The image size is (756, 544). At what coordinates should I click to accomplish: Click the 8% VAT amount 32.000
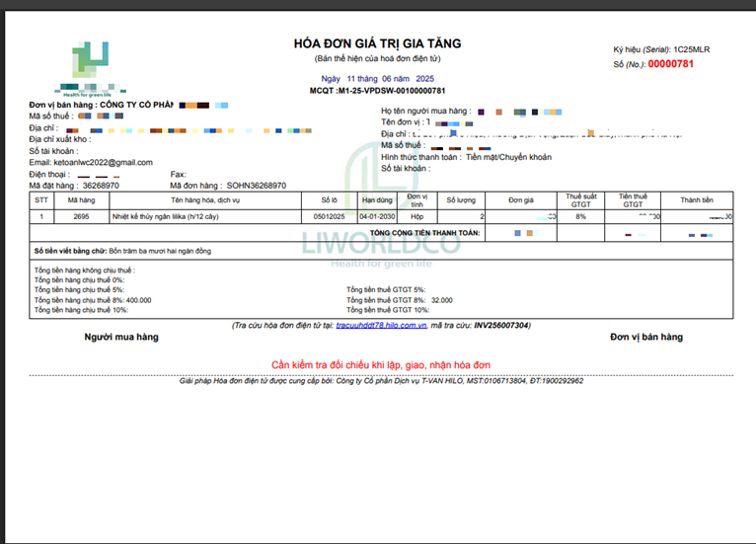441,300
